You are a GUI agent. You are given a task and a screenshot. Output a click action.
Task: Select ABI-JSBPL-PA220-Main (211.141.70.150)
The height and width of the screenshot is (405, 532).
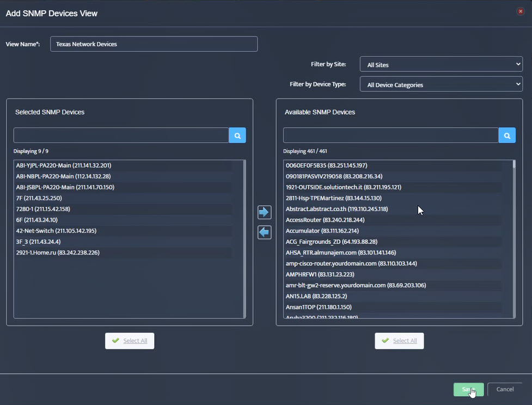[124, 187]
